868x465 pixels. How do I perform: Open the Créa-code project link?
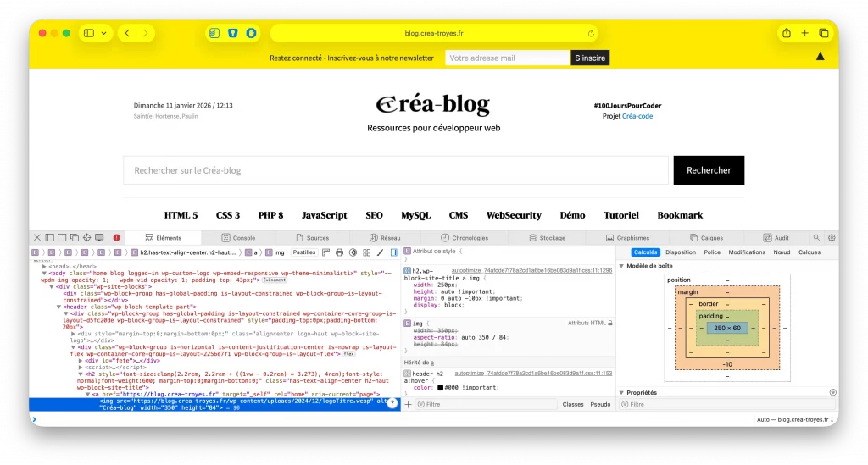637,116
